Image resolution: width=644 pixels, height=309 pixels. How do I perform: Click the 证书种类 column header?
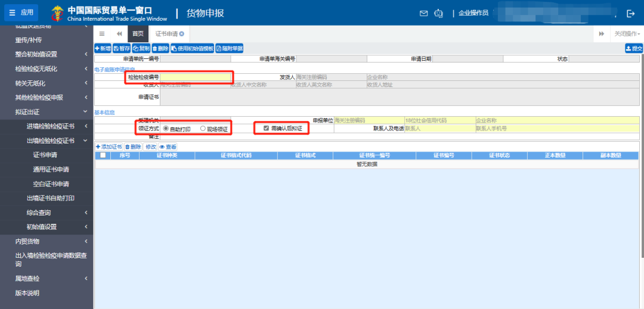pyautogui.click(x=167, y=156)
